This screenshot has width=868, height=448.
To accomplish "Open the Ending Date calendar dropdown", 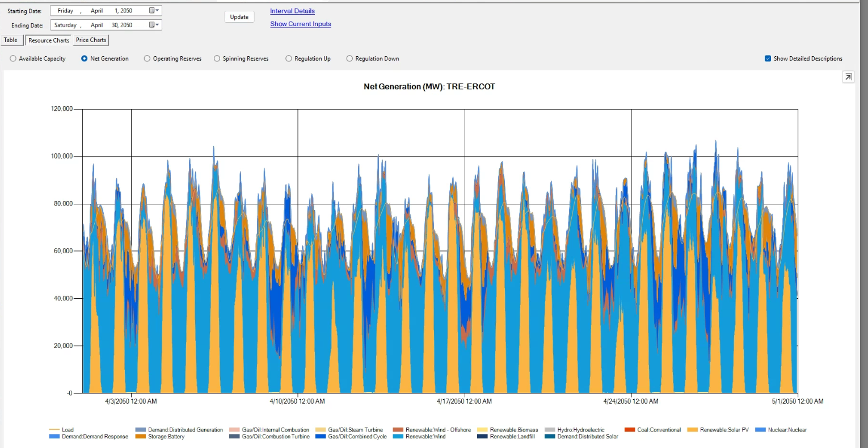I will click(x=154, y=25).
